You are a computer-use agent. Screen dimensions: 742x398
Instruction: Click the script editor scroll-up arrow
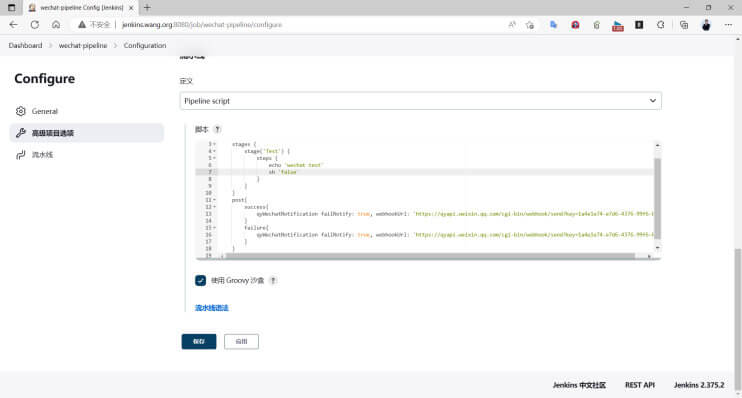click(x=657, y=145)
